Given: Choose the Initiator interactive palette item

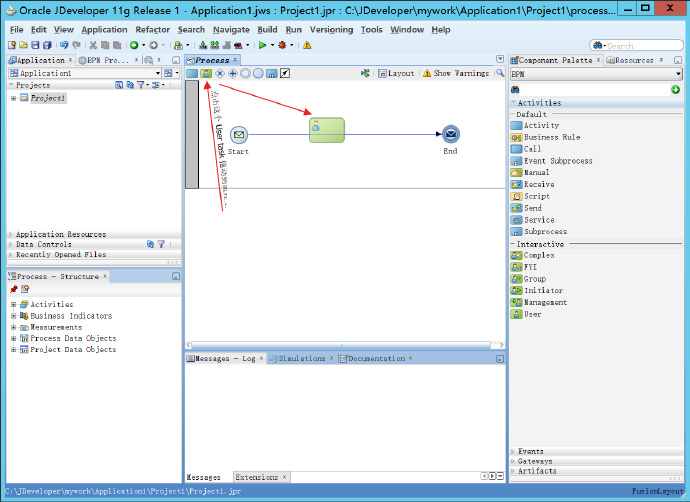Looking at the screenshot, I should pyautogui.click(x=537, y=290).
